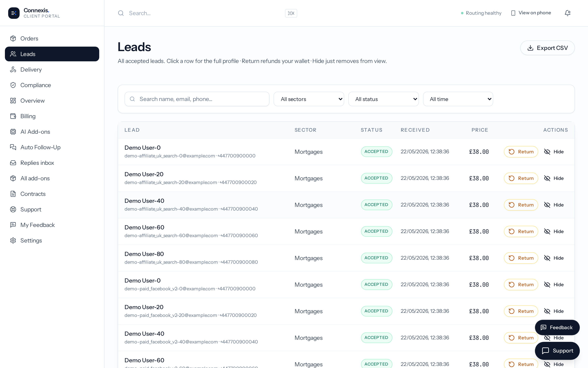Open the All sectors dropdown
588x368 pixels.
pos(309,99)
